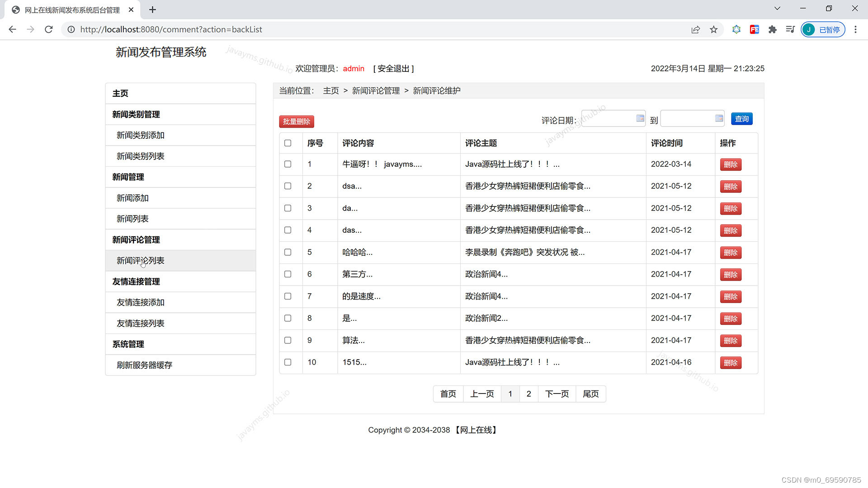This screenshot has height=488, width=868.
Task: Check the checkbox for comment row 6
Action: click(288, 274)
